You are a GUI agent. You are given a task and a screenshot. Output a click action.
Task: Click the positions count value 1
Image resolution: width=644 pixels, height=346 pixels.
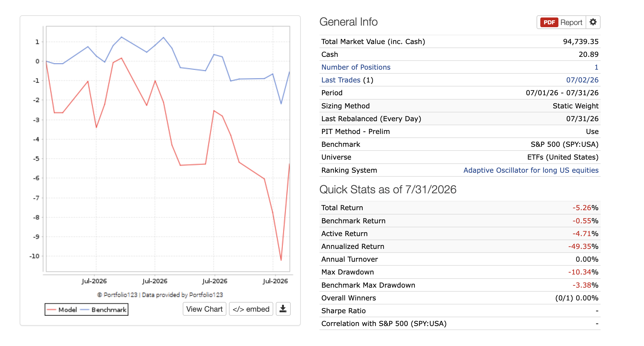tap(596, 67)
